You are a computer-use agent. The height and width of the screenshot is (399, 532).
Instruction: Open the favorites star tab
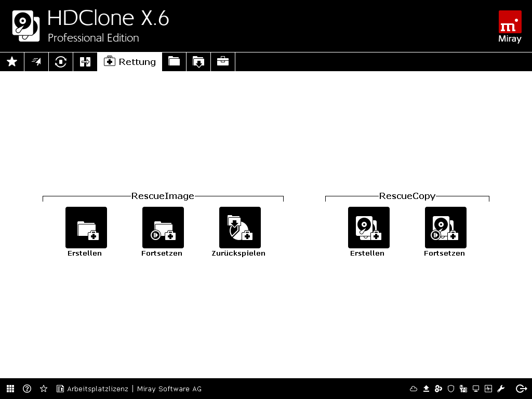click(x=12, y=62)
